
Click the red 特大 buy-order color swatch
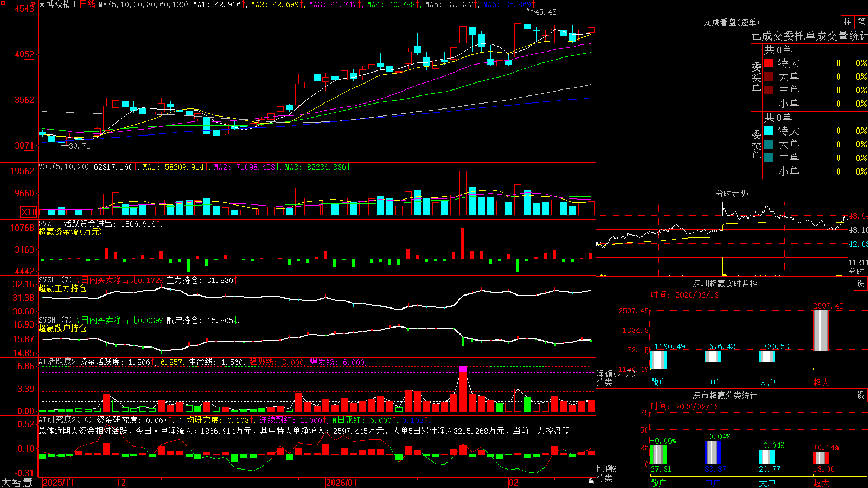pos(768,63)
